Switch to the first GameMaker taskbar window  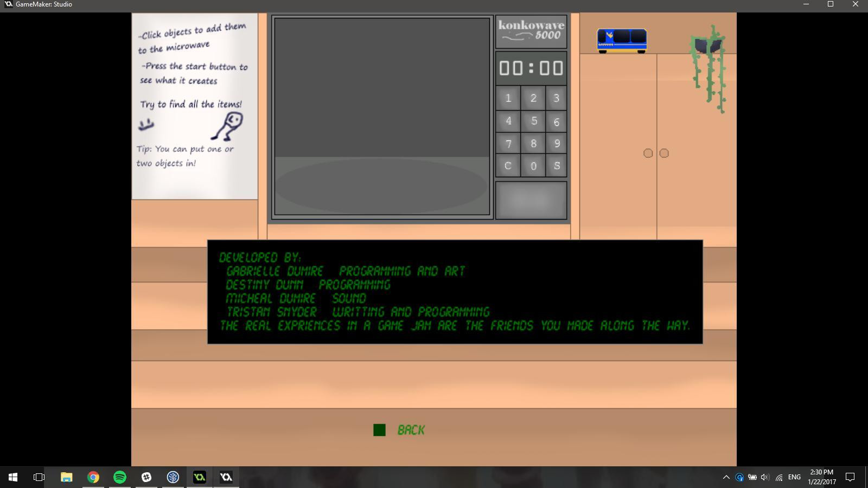(x=200, y=477)
